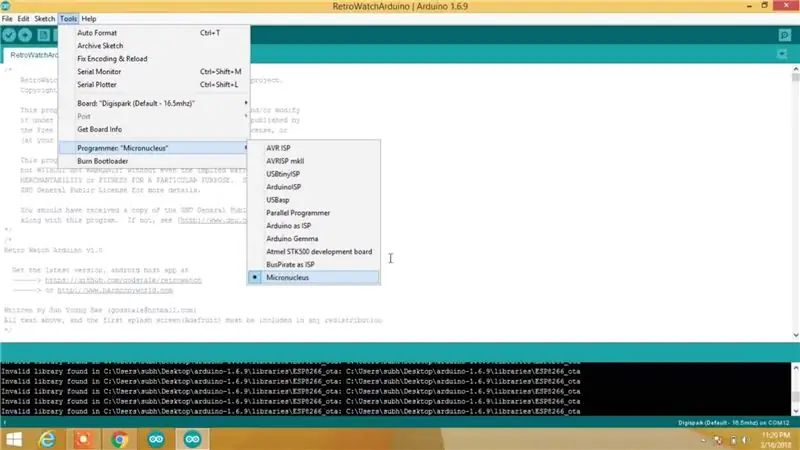Open Serial Monitor from Tools menu
This screenshot has height=450, width=800.
point(154,72)
